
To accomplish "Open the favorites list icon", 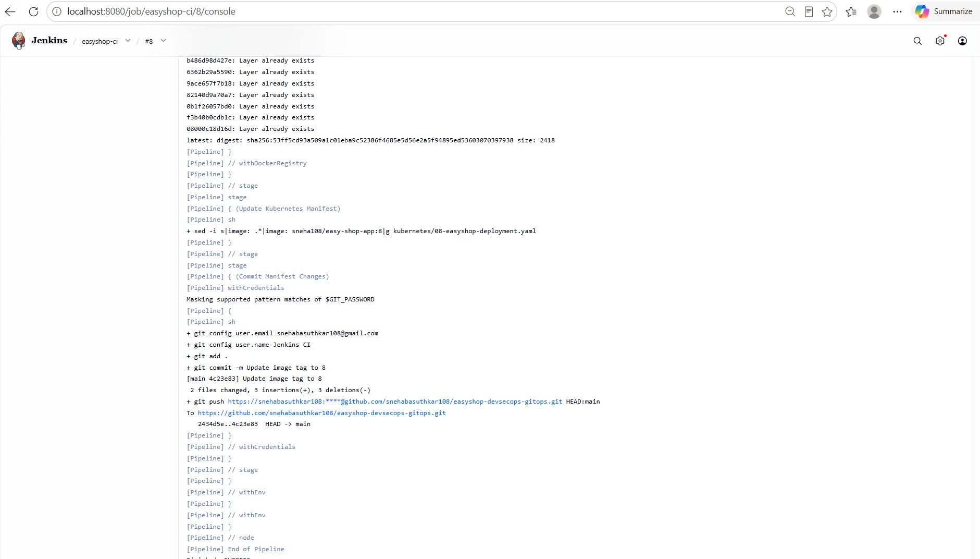I will pos(851,11).
